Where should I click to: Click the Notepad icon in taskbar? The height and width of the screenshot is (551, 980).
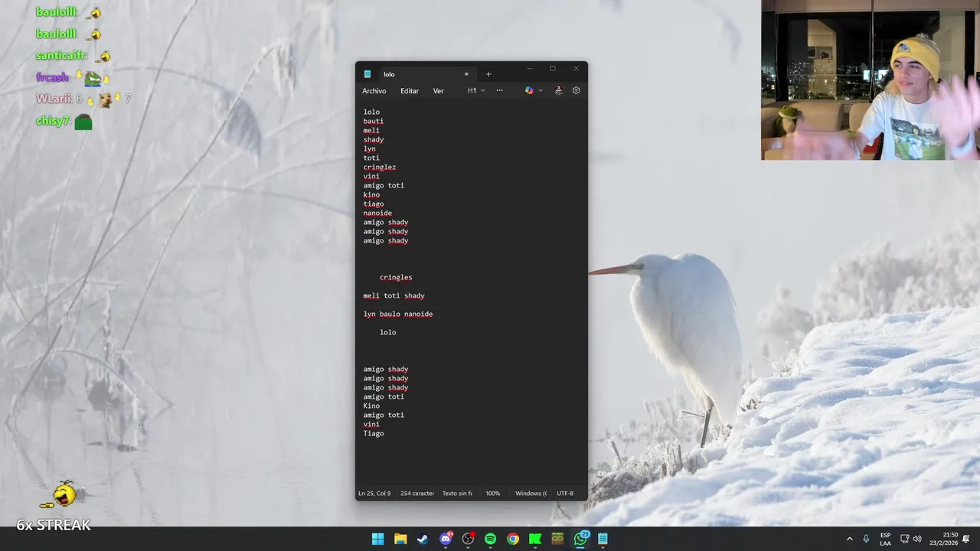(x=603, y=539)
